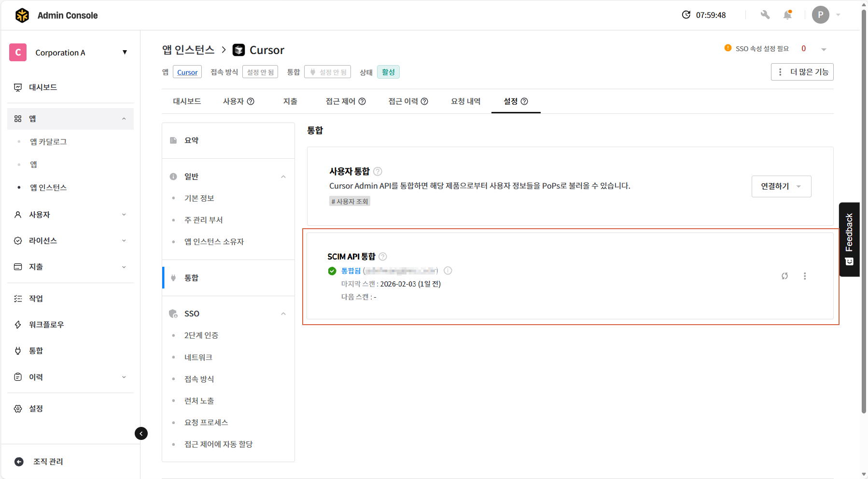Click the help icon beside 사용자 통합
The image size is (868, 479).
378,171
